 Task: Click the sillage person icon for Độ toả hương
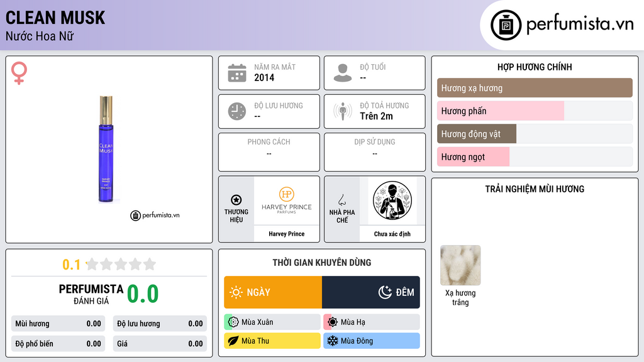pyautogui.click(x=343, y=111)
